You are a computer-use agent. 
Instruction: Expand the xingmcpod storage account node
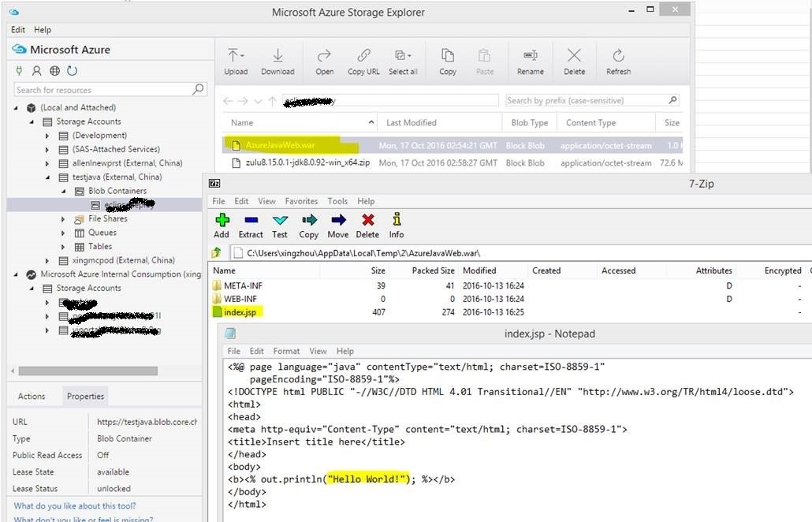48,260
